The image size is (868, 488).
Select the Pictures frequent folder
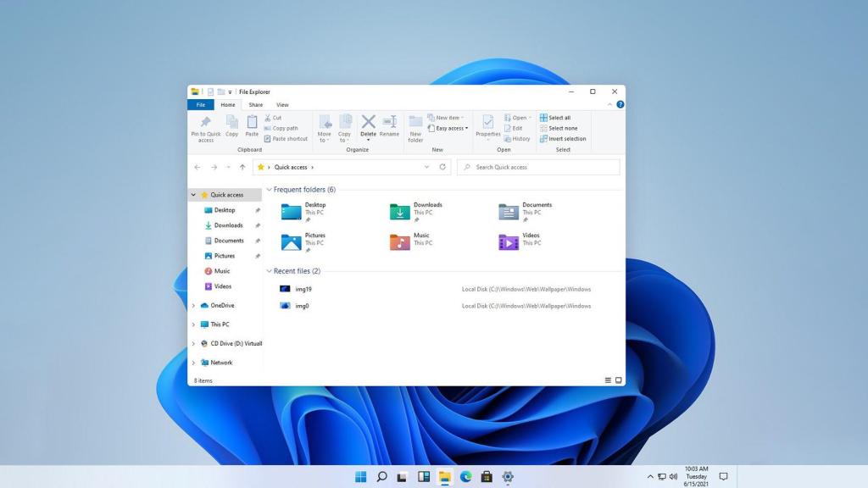point(303,242)
